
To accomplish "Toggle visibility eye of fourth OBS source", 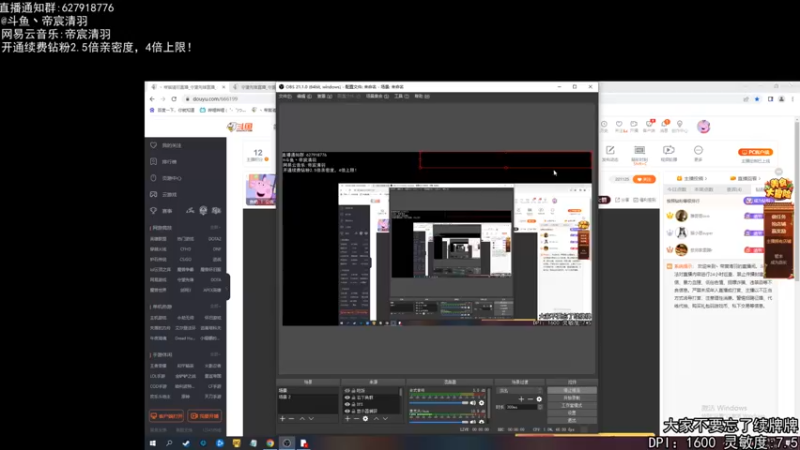I will pyautogui.click(x=347, y=411).
